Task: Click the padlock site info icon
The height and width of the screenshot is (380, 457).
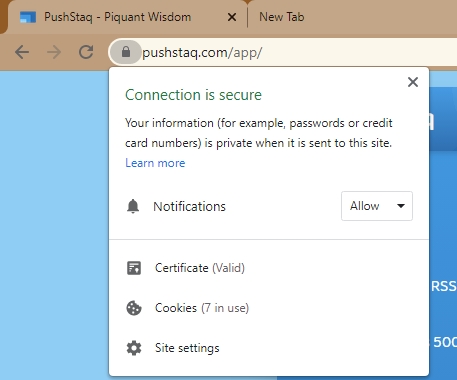Action: pos(126,52)
